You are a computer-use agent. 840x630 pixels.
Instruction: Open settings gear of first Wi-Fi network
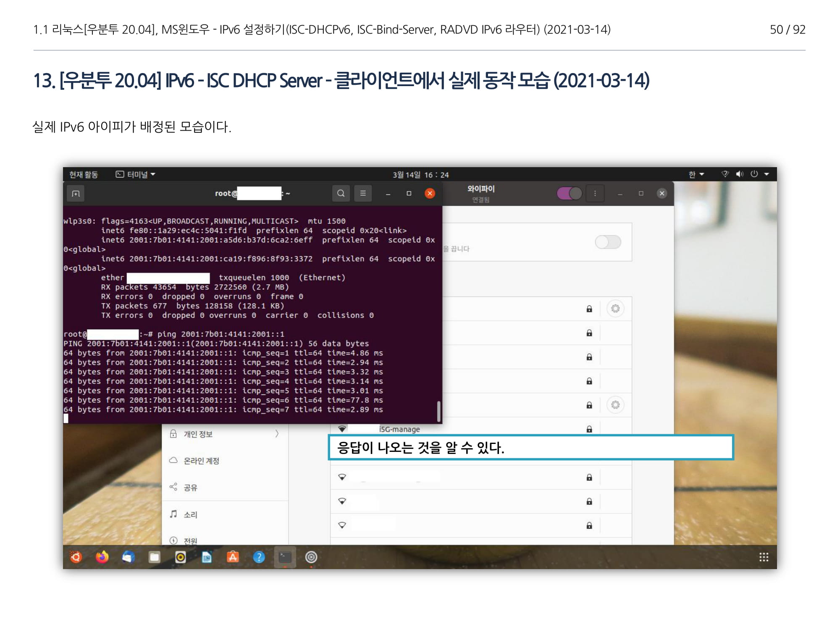[615, 309]
